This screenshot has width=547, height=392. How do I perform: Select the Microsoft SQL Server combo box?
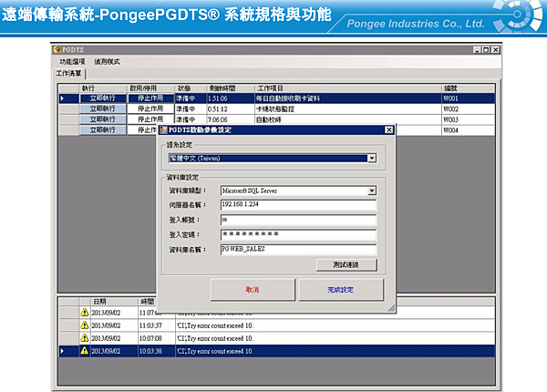coord(298,191)
